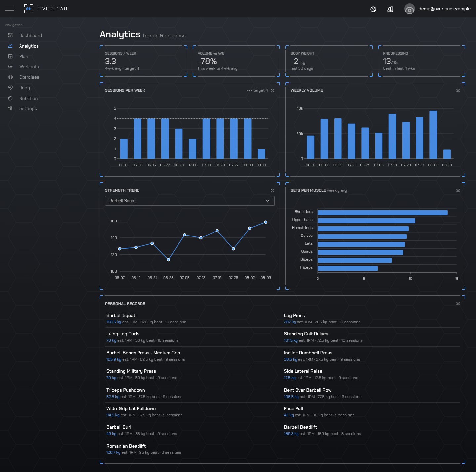Viewport: 476px width, 472px height.
Task: Click the Incline Dumbbell Press record
Action: pos(372,356)
